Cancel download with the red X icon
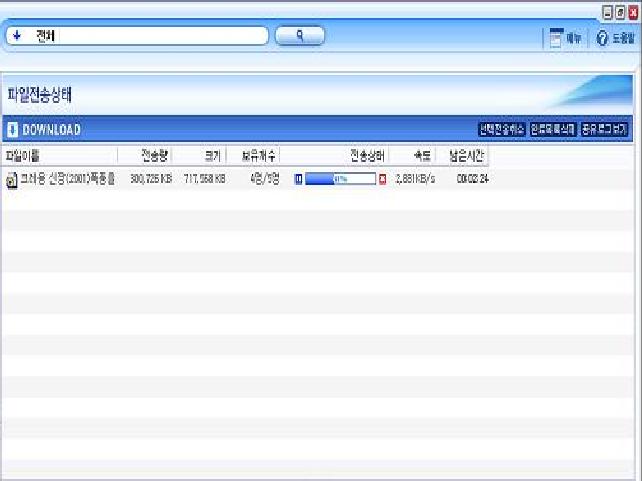 pyautogui.click(x=383, y=179)
